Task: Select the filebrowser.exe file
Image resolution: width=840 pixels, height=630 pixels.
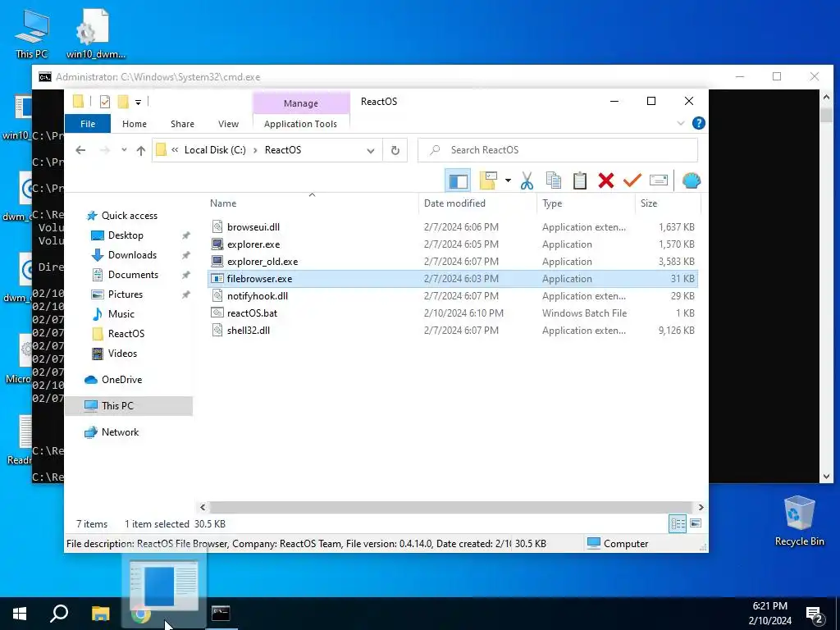Action: (453, 279)
